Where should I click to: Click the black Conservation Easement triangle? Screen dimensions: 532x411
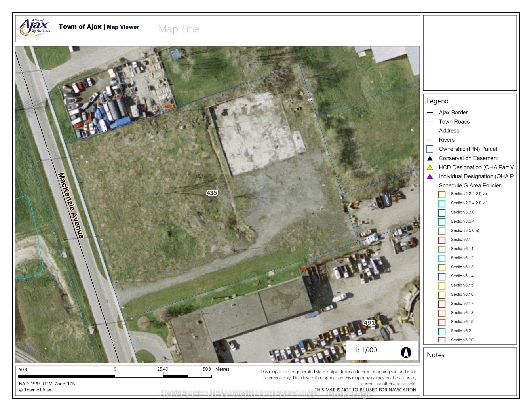[x=430, y=158]
